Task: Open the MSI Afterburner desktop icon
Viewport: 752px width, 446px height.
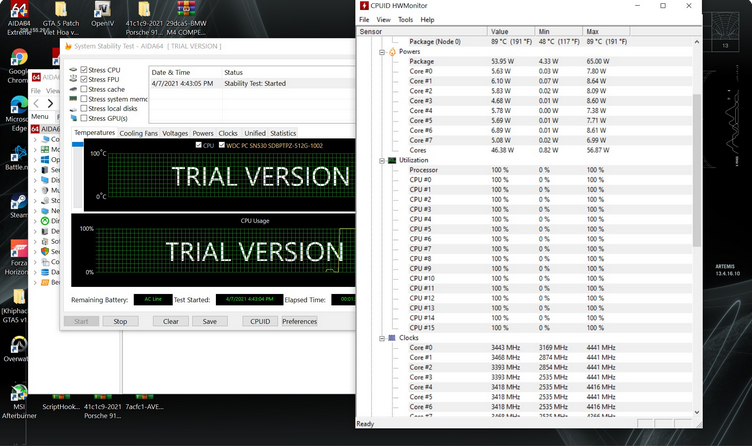Action: tap(19, 394)
